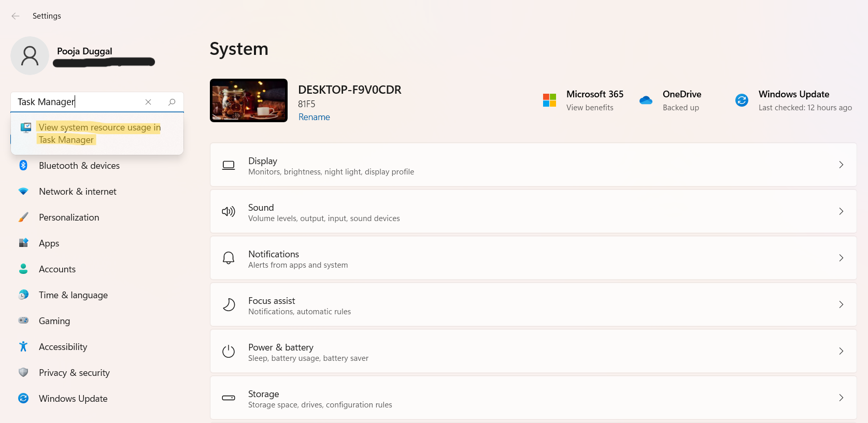Viewport: 868px width, 423px height.
Task: Clear the search box with the X icon
Action: pos(148,102)
